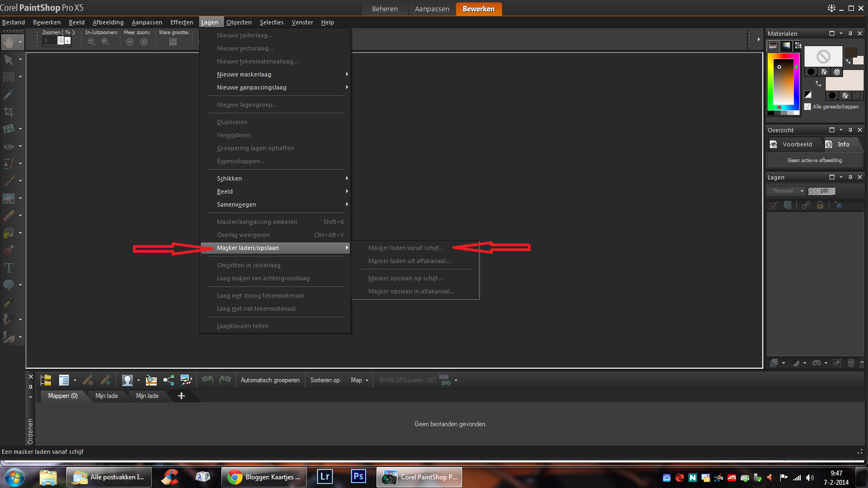Image resolution: width=868 pixels, height=488 pixels.
Task: Open Lightroom from the taskbar
Action: pos(325,477)
